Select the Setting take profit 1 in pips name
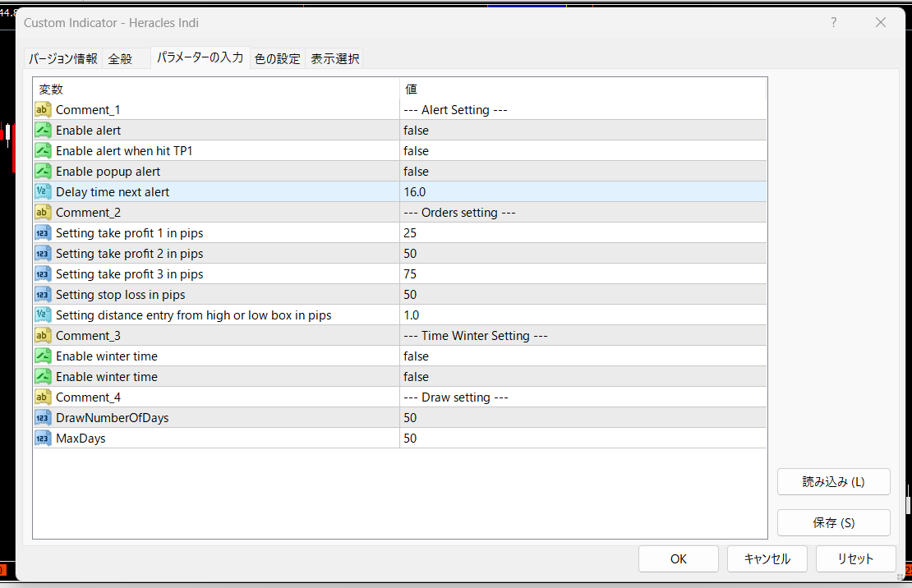The image size is (912, 588). coord(130,233)
